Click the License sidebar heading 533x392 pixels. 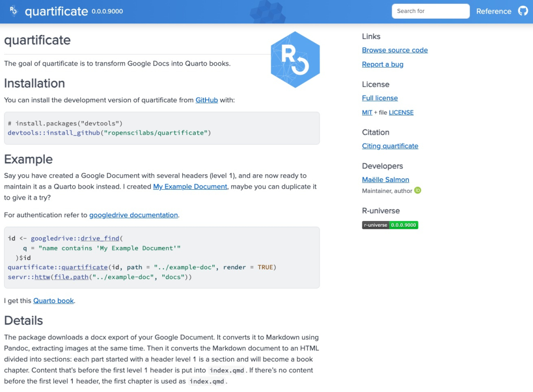pos(376,85)
